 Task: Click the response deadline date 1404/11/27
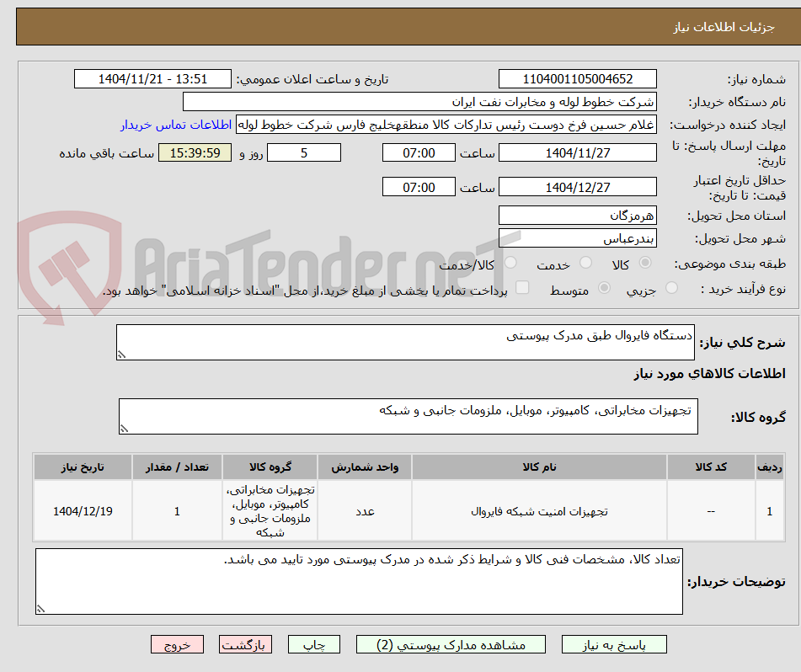click(x=577, y=152)
